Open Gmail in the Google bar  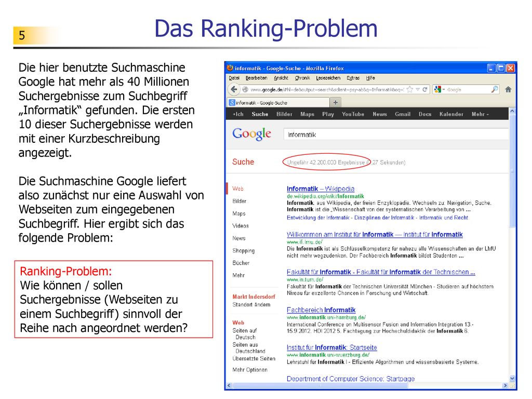403,114
